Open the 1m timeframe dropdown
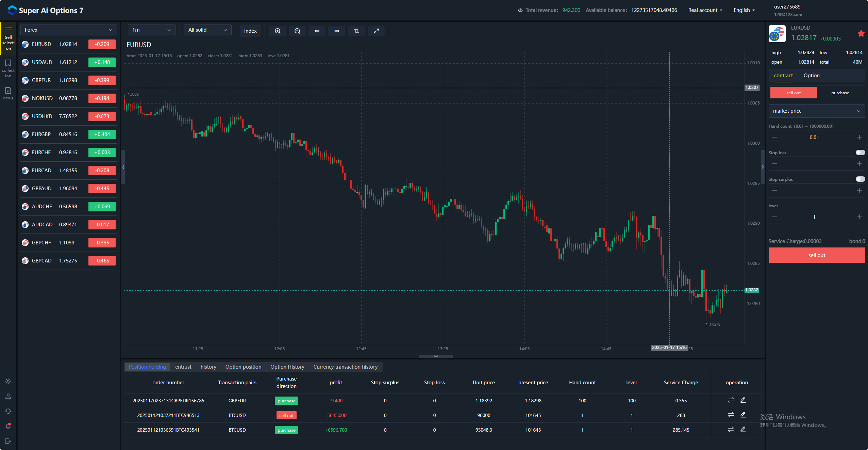The width and height of the screenshot is (868, 450). (x=151, y=30)
